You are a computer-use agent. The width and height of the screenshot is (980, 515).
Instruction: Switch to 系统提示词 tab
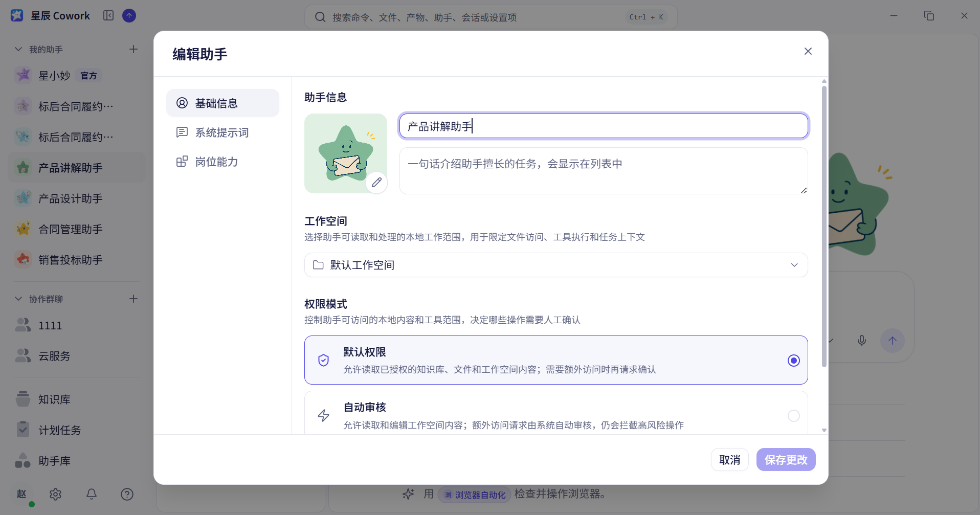coord(222,132)
